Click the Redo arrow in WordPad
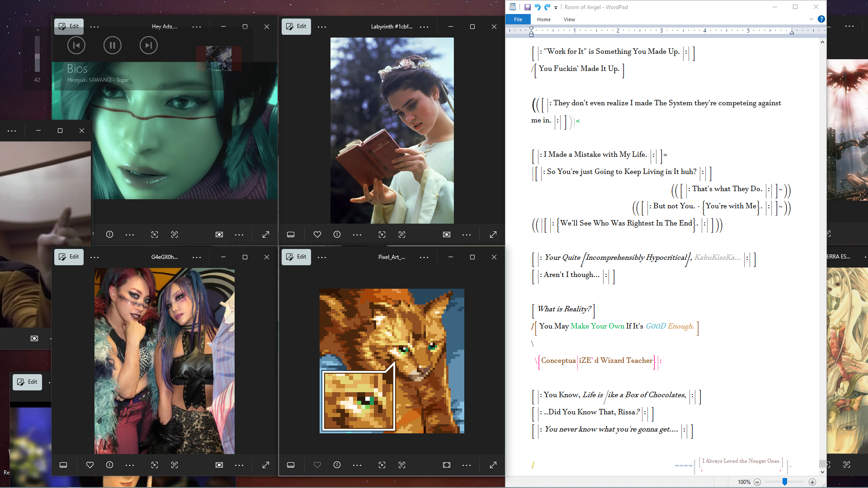 click(547, 7)
